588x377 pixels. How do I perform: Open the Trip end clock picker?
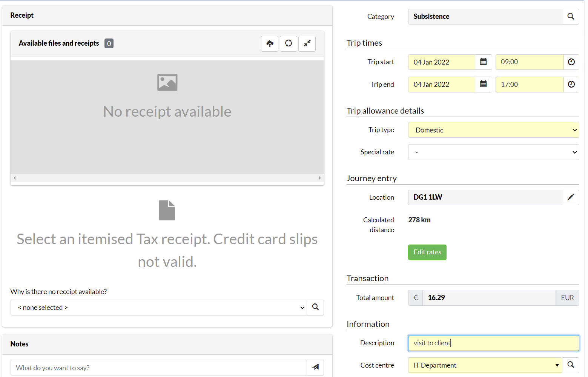point(571,85)
